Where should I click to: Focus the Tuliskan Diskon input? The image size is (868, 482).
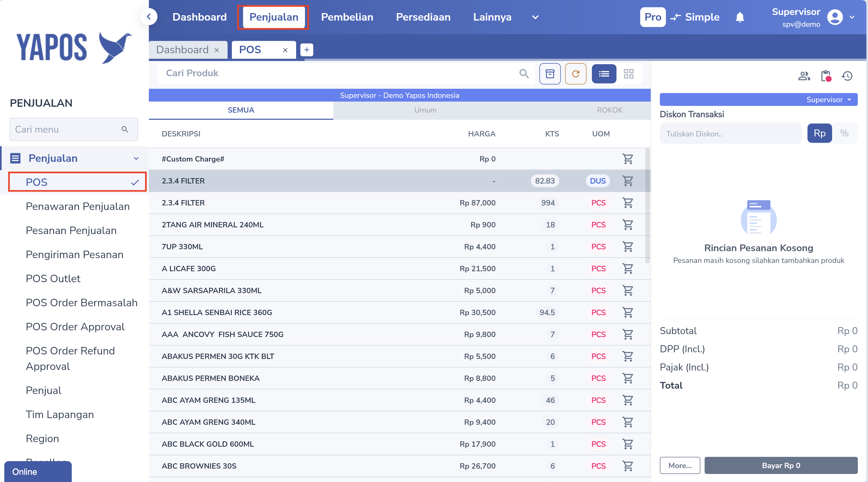[731, 134]
